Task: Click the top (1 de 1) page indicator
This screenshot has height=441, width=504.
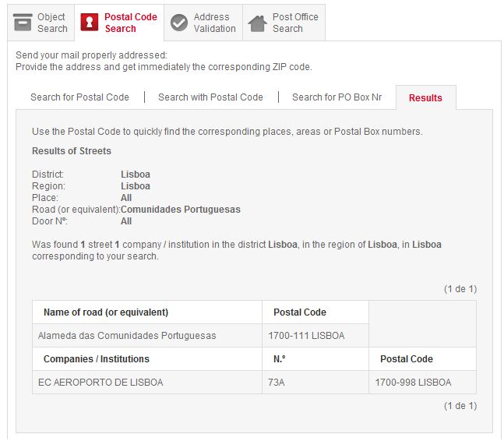Action: (x=460, y=289)
